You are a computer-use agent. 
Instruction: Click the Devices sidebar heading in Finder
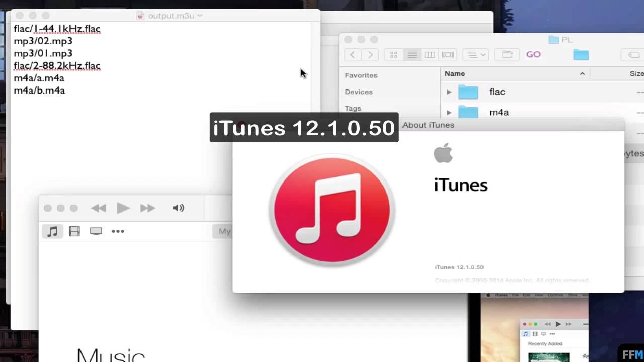click(x=359, y=92)
